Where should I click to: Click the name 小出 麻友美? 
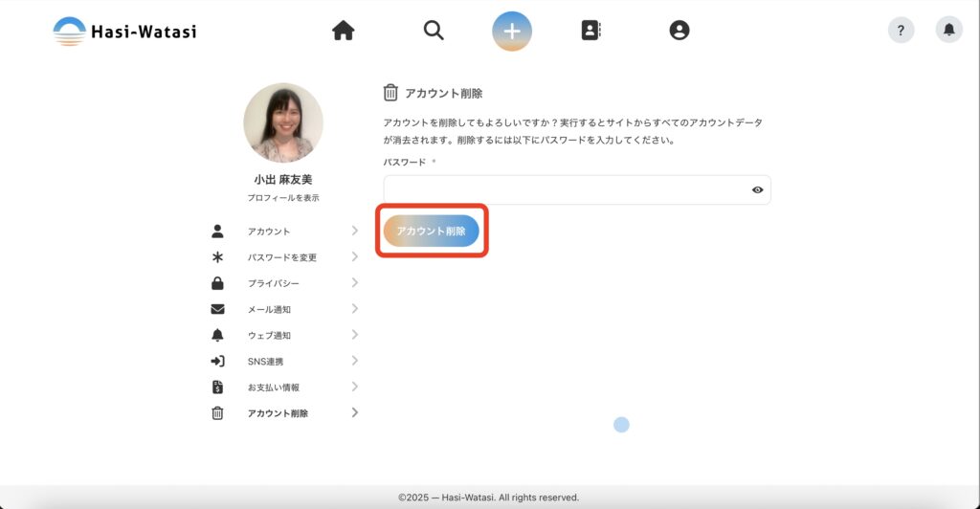[283, 179]
